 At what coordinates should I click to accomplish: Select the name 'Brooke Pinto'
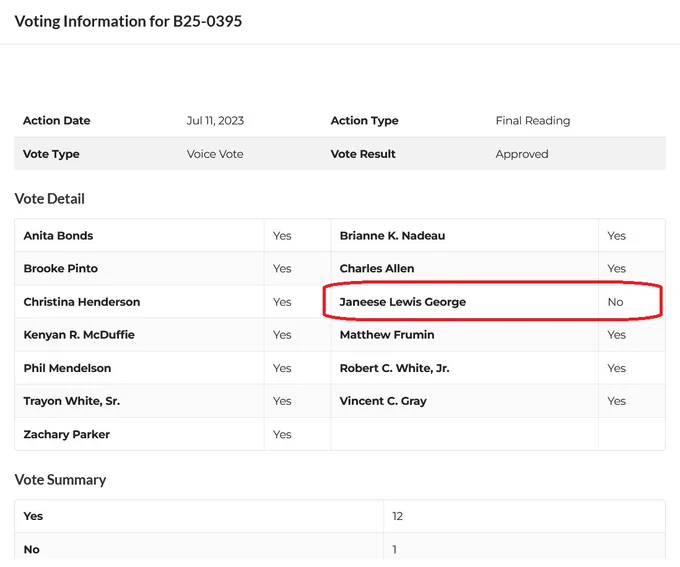pos(61,269)
